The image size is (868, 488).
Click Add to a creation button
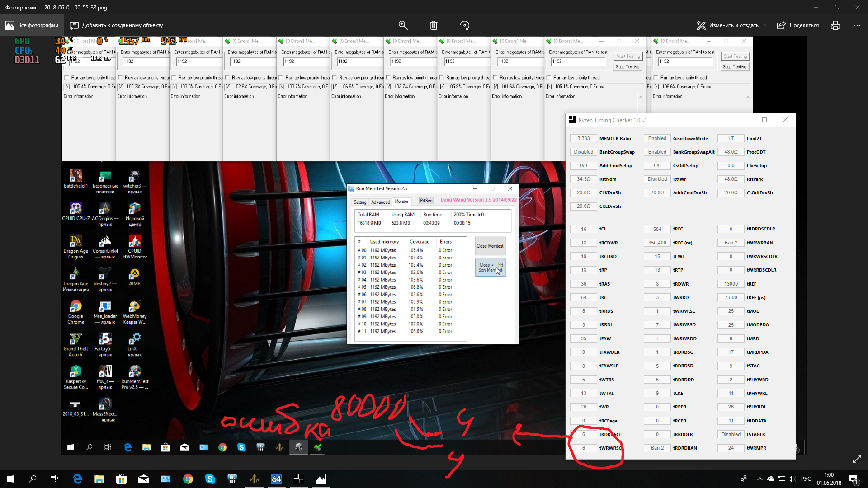click(x=117, y=25)
